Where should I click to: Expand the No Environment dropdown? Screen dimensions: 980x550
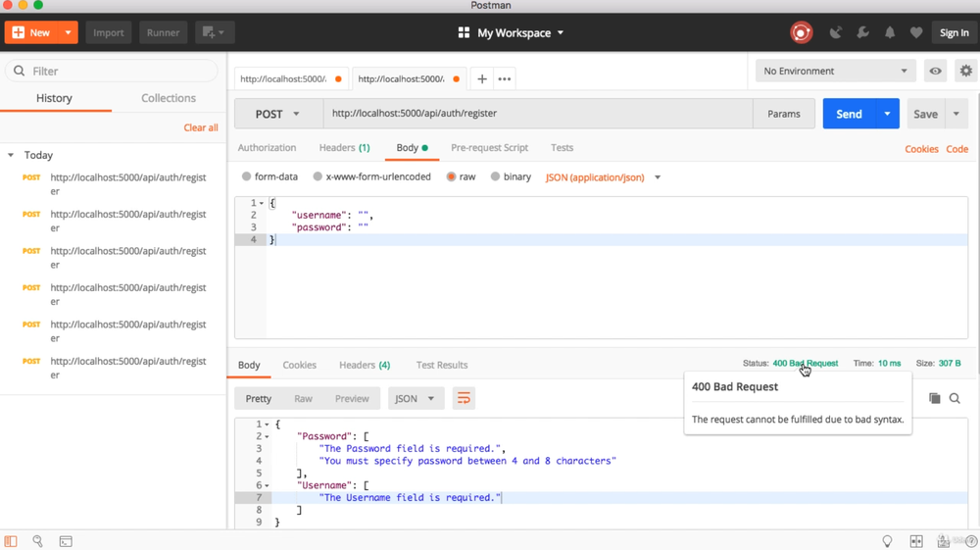point(835,71)
